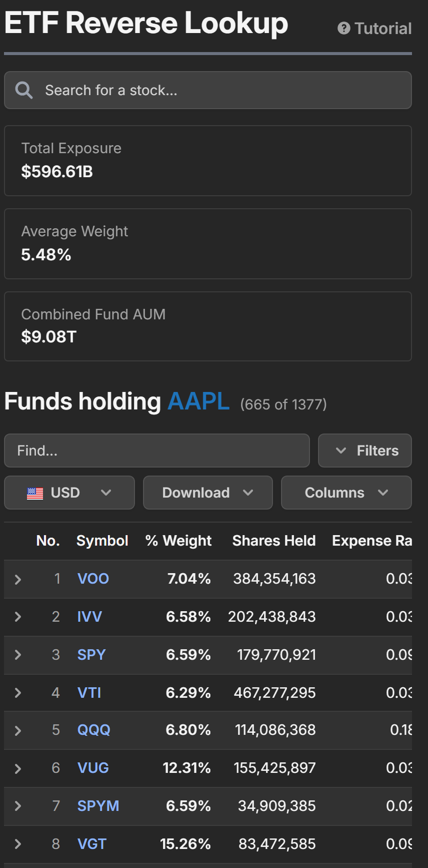The image size is (428, 868).
Task: Click the 15.26% weight value
Action: tap(185, 844)
